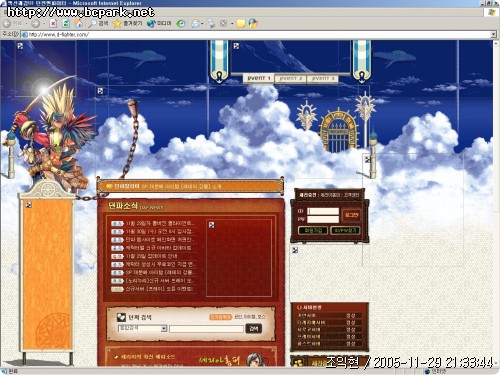500x375 pixels.
Task: Click the 완료 status text in the status bar
Action: tap(13, 371)
